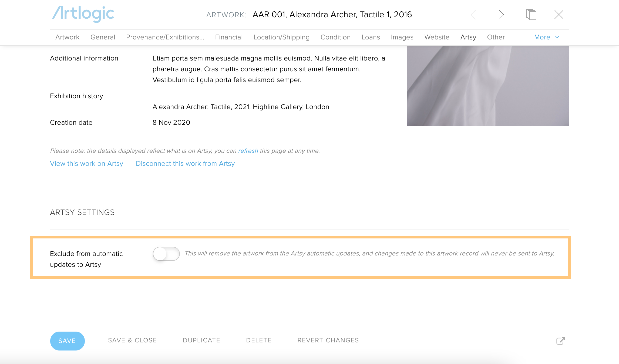Click the blue SAVE button

67,341
